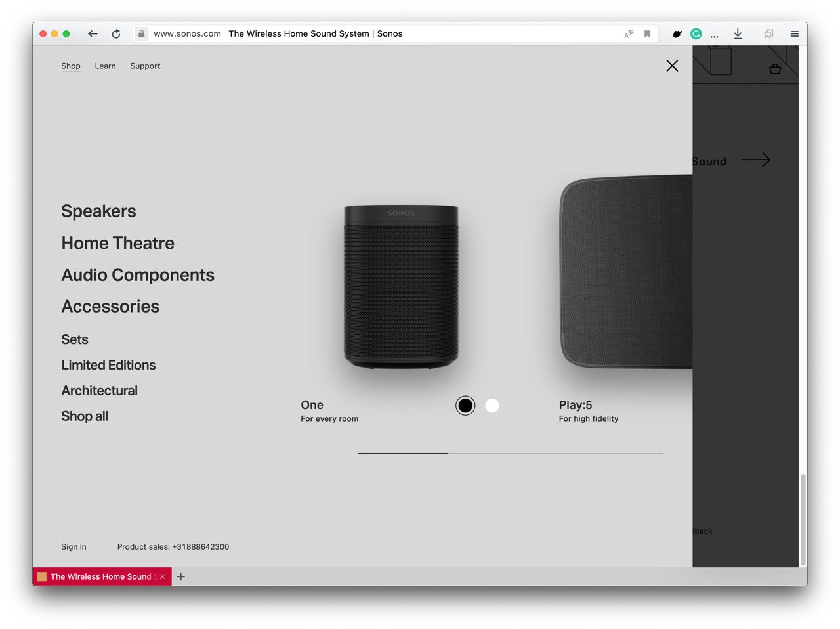This screenshot has width=840, height=629.
Task: Open the downloads arrow icon
Action: (x=738, y=34)
